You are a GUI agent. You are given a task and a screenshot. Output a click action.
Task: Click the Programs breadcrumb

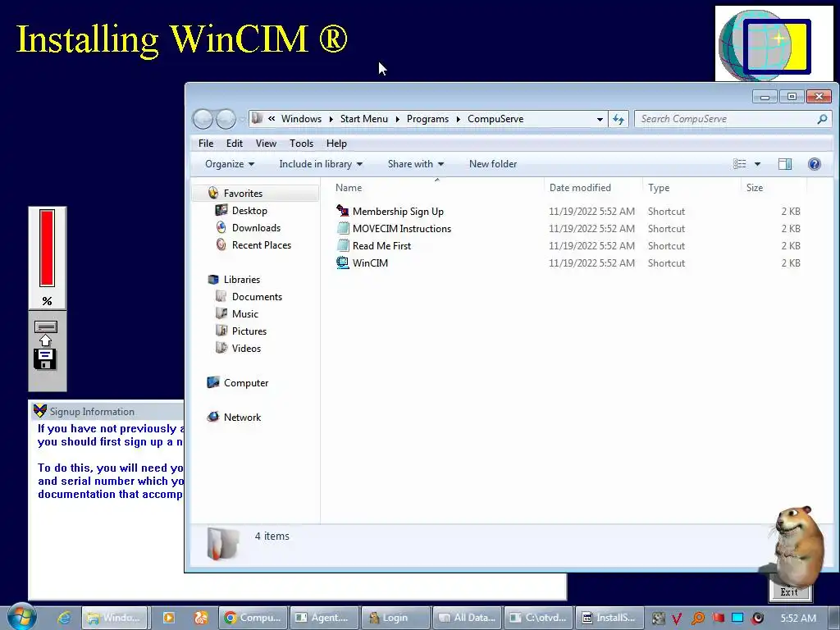(x=427, y=119)
